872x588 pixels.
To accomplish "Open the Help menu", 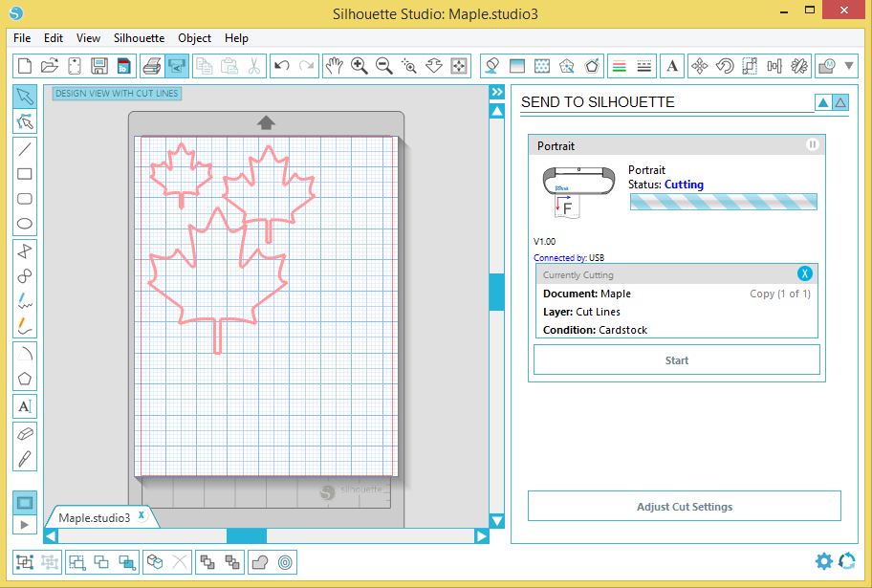I will pos(236,38).
